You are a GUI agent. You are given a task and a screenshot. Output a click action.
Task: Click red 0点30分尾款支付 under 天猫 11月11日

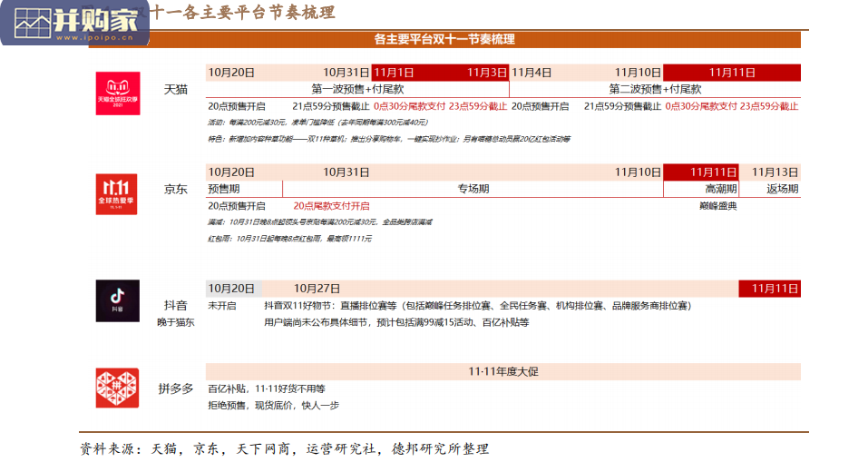click(701, 106)
